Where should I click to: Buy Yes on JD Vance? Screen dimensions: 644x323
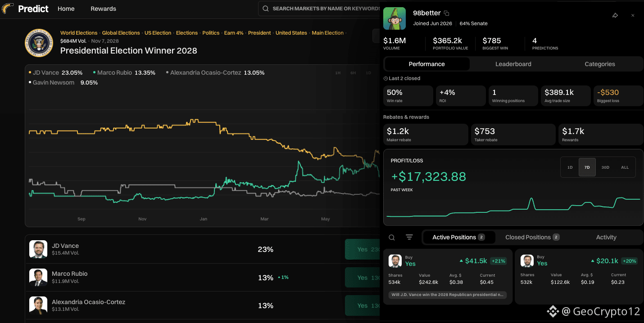click(363, 249)
